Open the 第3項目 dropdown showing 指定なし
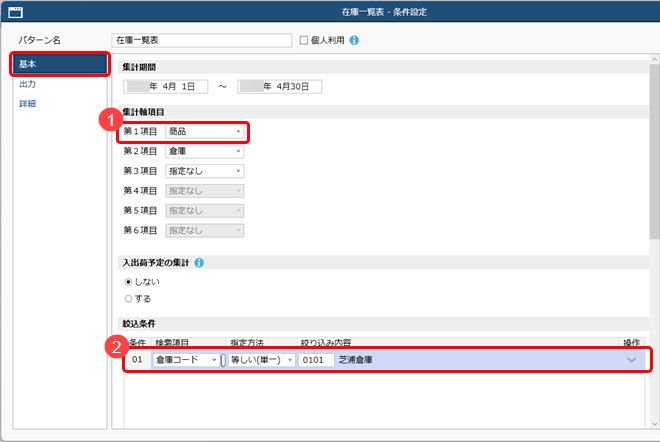This screenshot has width=660, height=442. (x=205, y=171)
